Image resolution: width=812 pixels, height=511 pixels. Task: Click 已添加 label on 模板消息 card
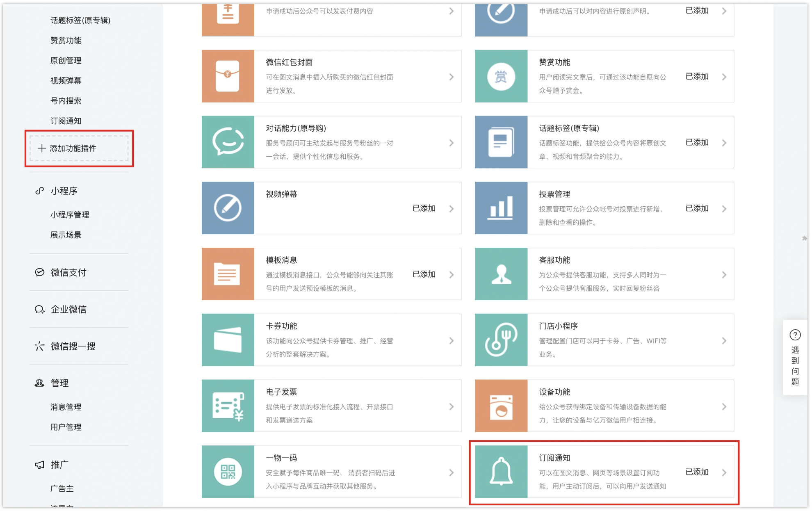click(424, 274)
